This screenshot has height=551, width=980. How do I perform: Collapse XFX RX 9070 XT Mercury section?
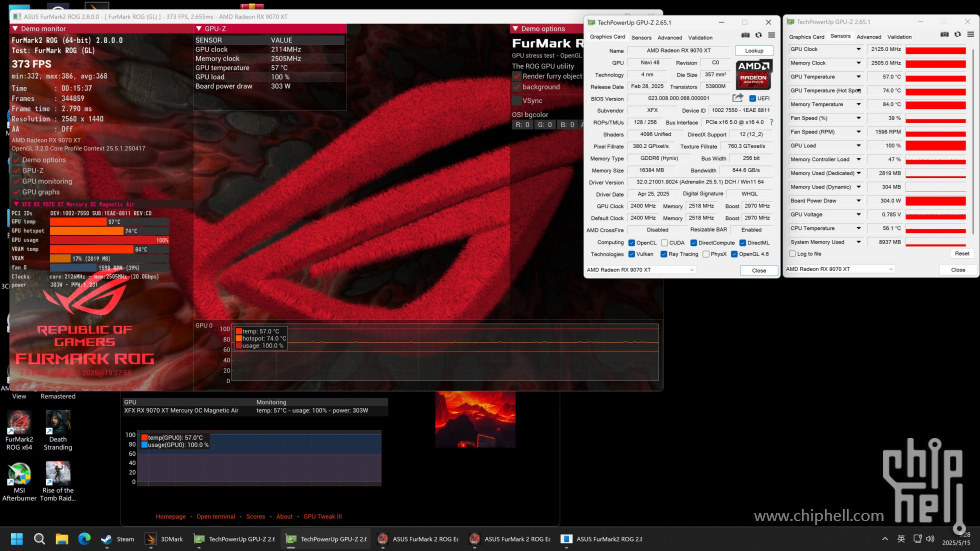pyautogui.click(x=16, y=204)
